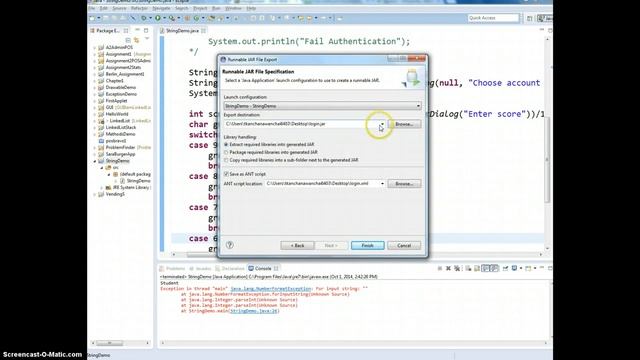
Task: Click the green Run button in toolbar
Action: click(158, 18)
